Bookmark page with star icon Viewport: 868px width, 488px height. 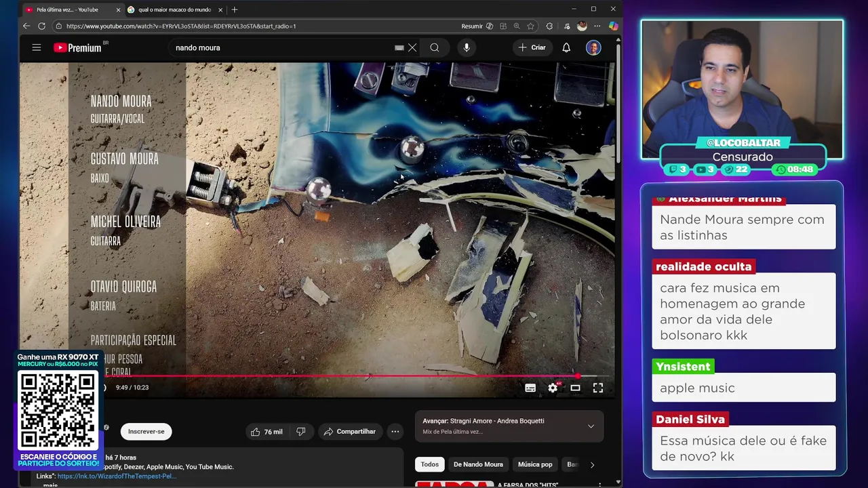click(x=531, y=26)
